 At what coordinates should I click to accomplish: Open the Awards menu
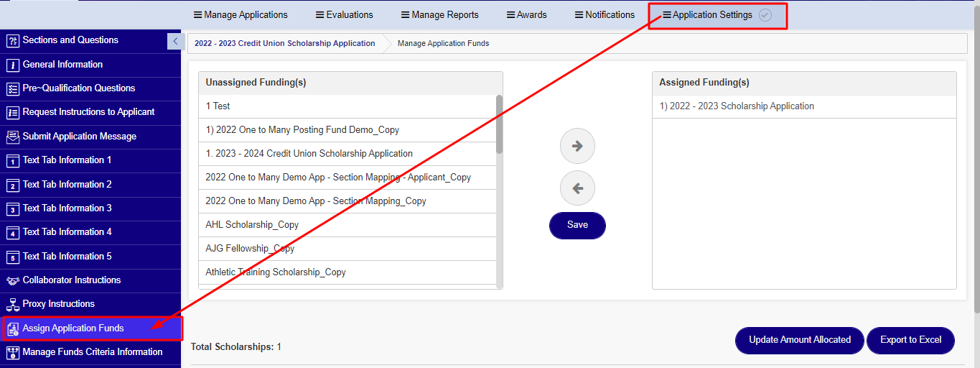tap(526, 14)
